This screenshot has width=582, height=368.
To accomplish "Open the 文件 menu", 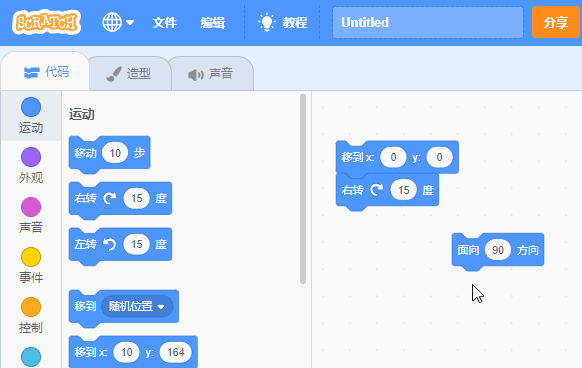I will pyautogui.click(x=164, y=23).
